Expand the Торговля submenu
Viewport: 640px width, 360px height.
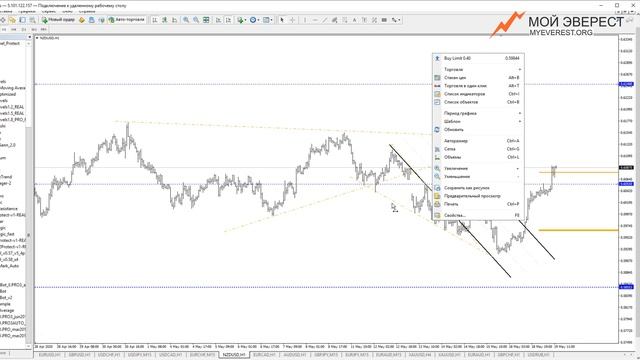pos(478,69)
